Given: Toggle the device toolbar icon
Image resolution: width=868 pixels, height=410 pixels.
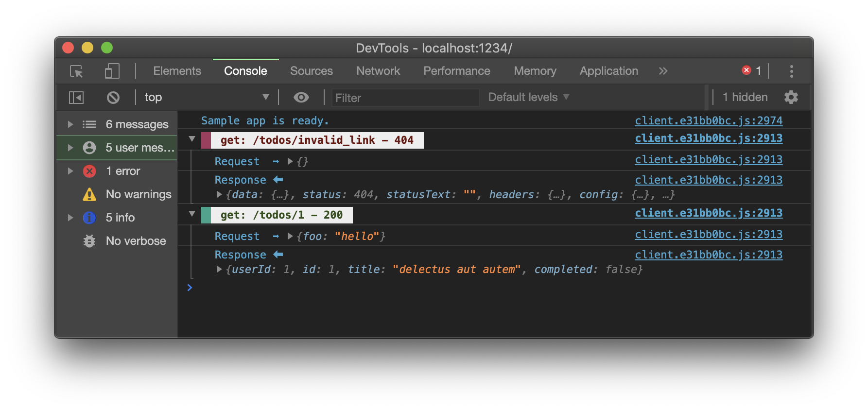Looking at the screenshot, I should pos(112,71).
